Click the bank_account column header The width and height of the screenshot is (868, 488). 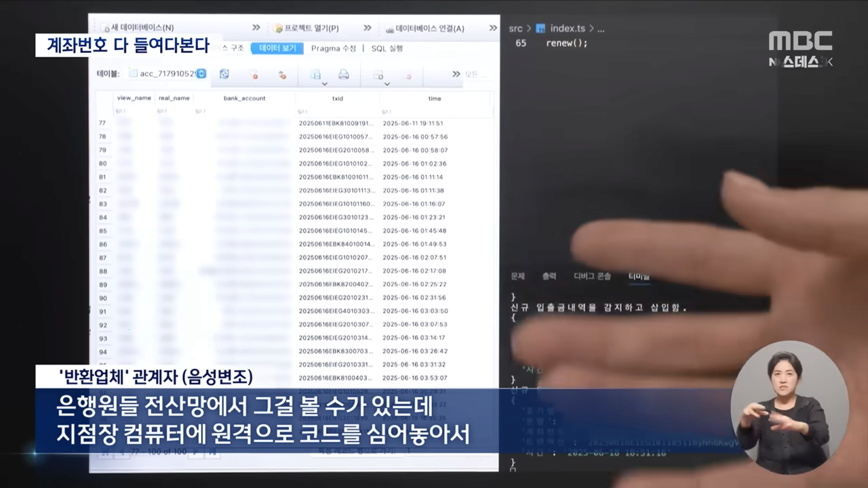[244, 98]
